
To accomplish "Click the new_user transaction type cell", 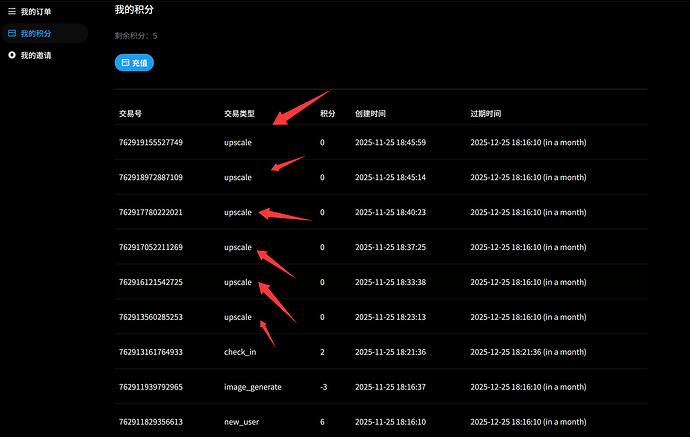I will click(240, 422).
